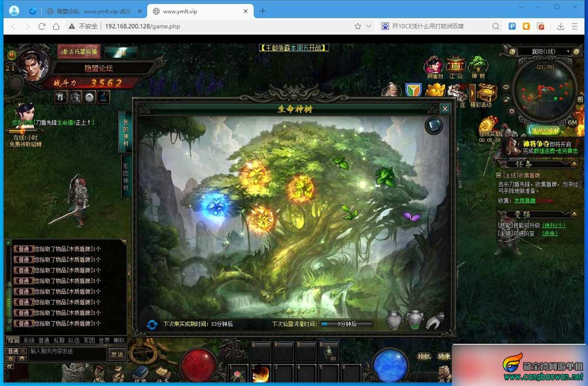Viewport: 588px width, 386px height.
Task: Toggle the round ring buff icon
Action: click(89, 96)
